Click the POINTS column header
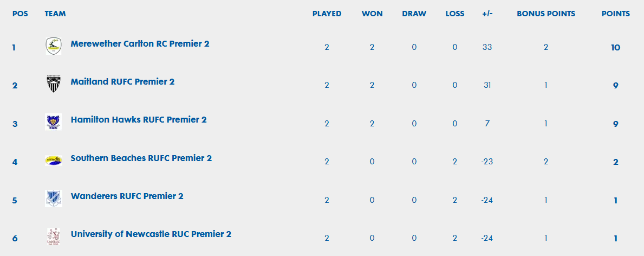 pyautogui.click(x=616, y=14)
